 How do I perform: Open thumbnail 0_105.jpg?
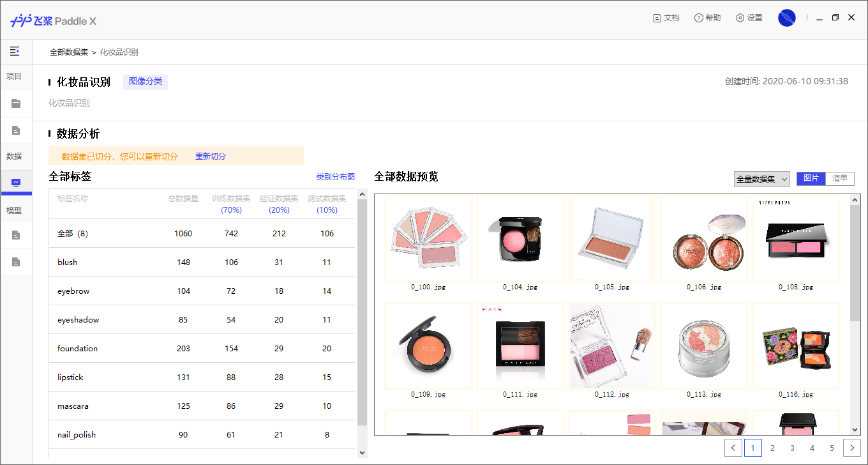click(612, 240)
